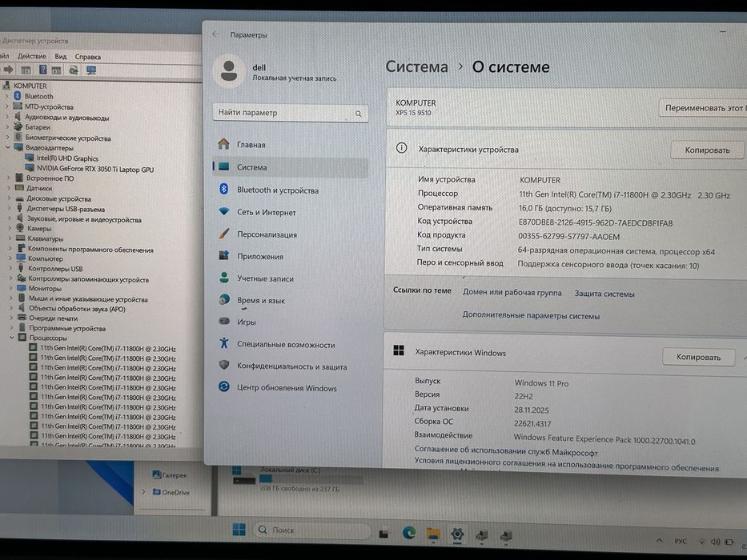Click the taskbar Поиск search box
The width and height of the screenshot is (747, 560).
[312, 530]
